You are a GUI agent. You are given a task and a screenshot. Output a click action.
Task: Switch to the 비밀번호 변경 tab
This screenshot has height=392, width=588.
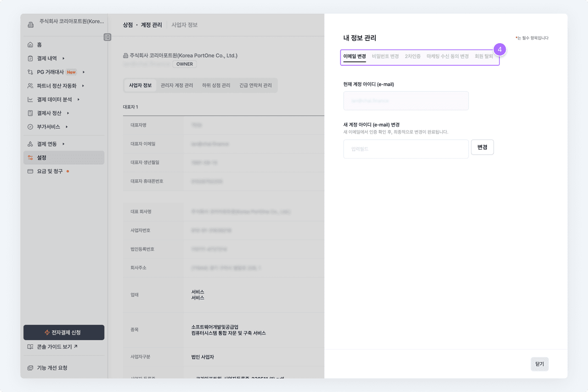[x=385, y=56]
